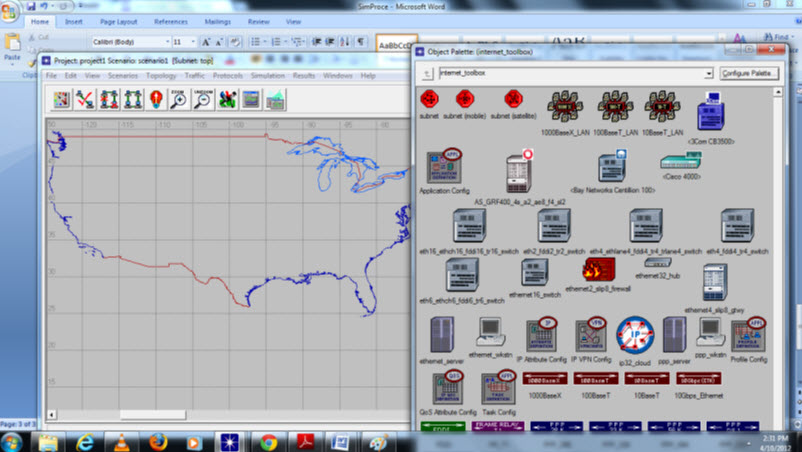802x452 pixels.
Task: Select the Profile Config object
Action: click(x=748, y=335)
